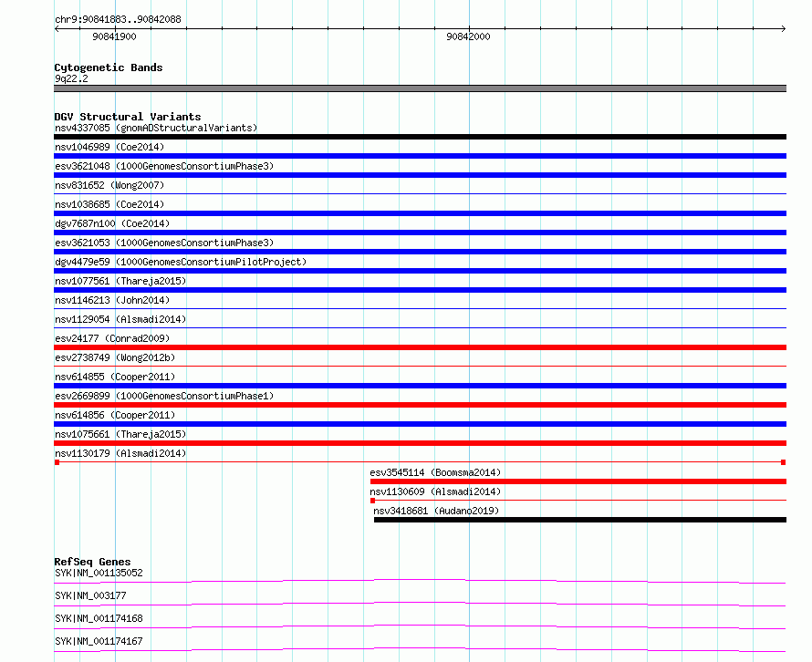
Task: Select the nsv1046989 (Coe2014) variant label
Action: click(109, 147)
